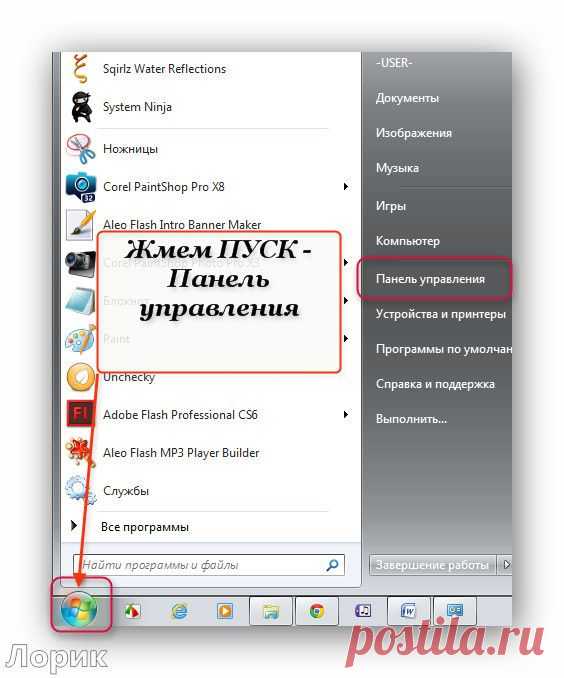Open Программы по умолчанию

tap(444, 349)
